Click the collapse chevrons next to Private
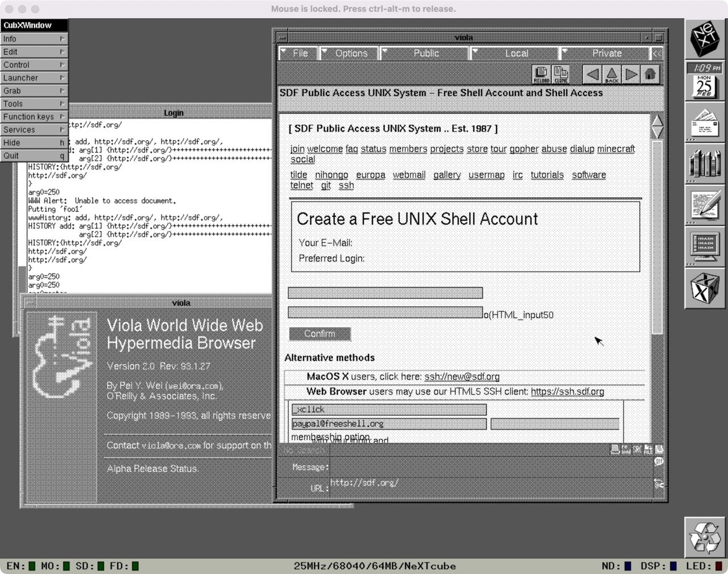Screen dimensions: 728x574 (657, 53)
